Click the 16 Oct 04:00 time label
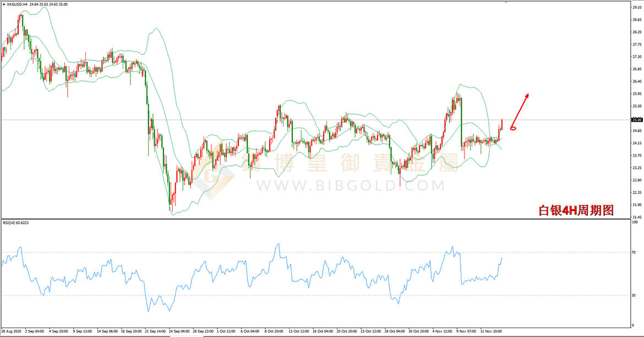Viewport: 644px width, 337px height. click(x=323, y=331)
